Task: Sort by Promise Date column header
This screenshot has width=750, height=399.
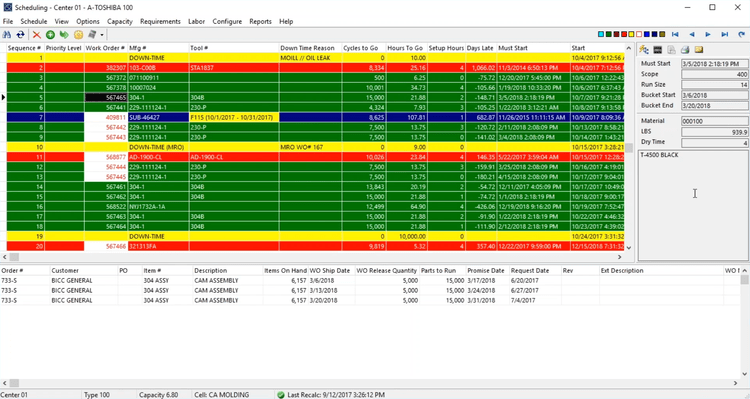Action: point(486,270)
